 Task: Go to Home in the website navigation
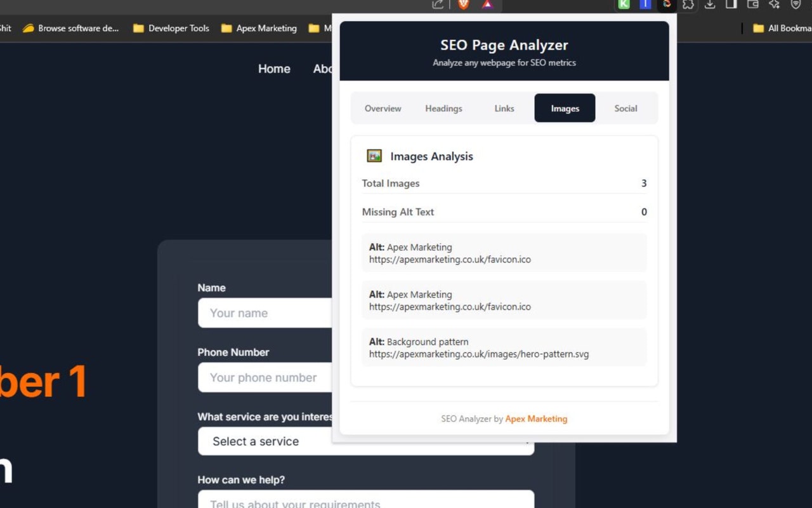(274, 69)
